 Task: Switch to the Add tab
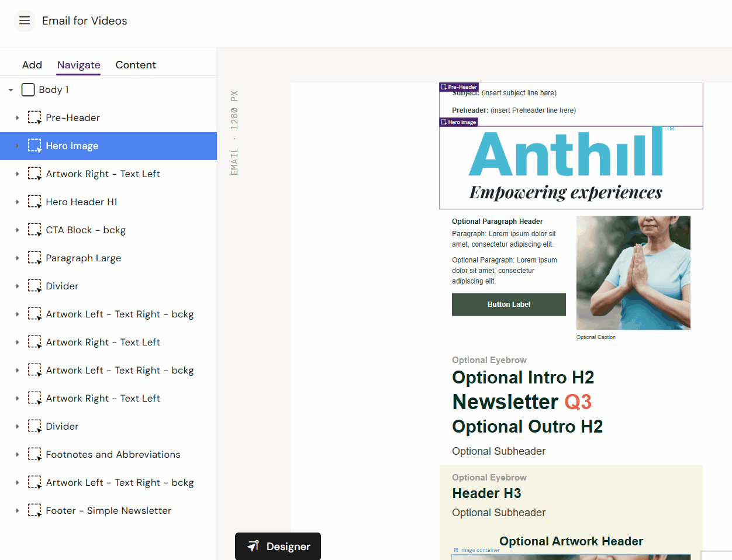point(32,65)
